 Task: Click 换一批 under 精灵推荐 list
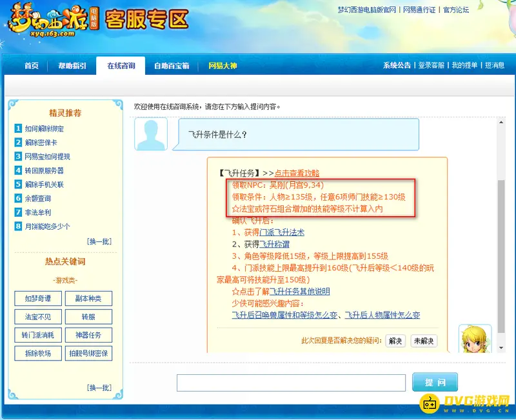click(x=99, y=241)
